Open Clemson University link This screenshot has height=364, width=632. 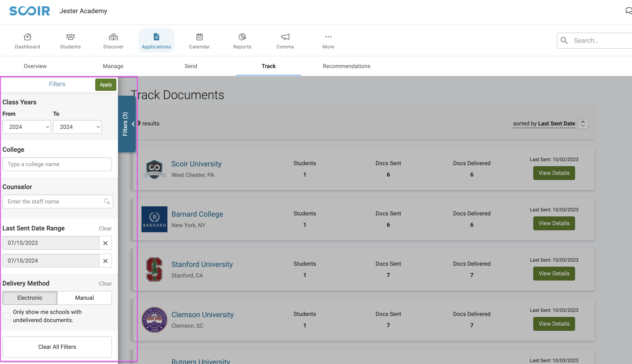[x=202, y=315]
